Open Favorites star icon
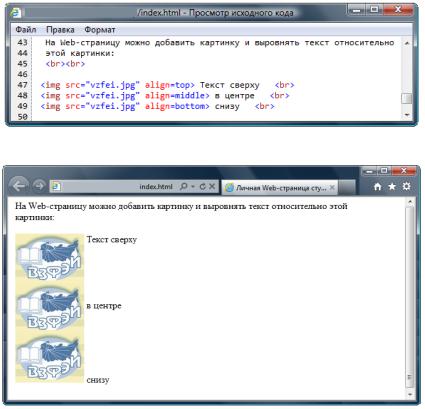Viewport: 425px width, 409px height. [392, 186]
